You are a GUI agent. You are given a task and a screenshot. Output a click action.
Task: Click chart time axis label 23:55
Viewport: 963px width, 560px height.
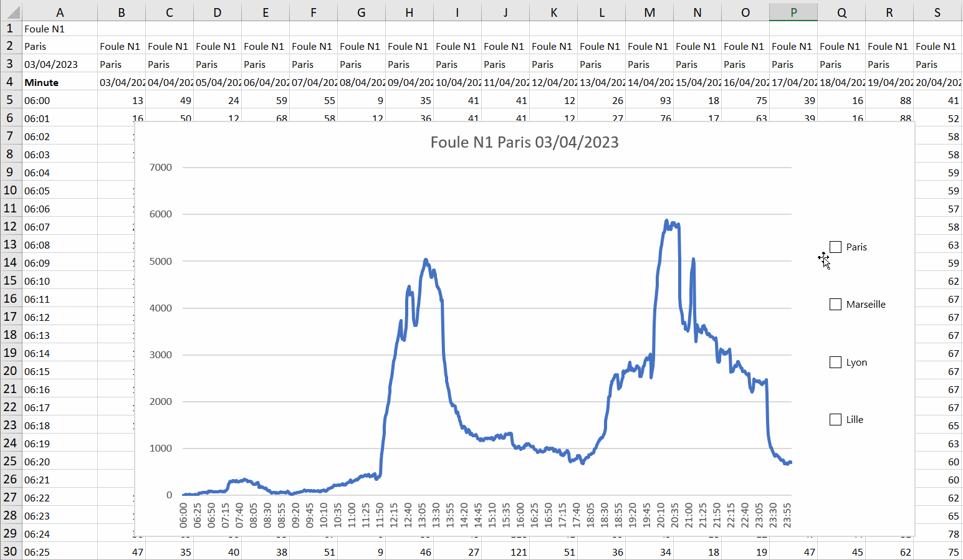coord(788,516)
